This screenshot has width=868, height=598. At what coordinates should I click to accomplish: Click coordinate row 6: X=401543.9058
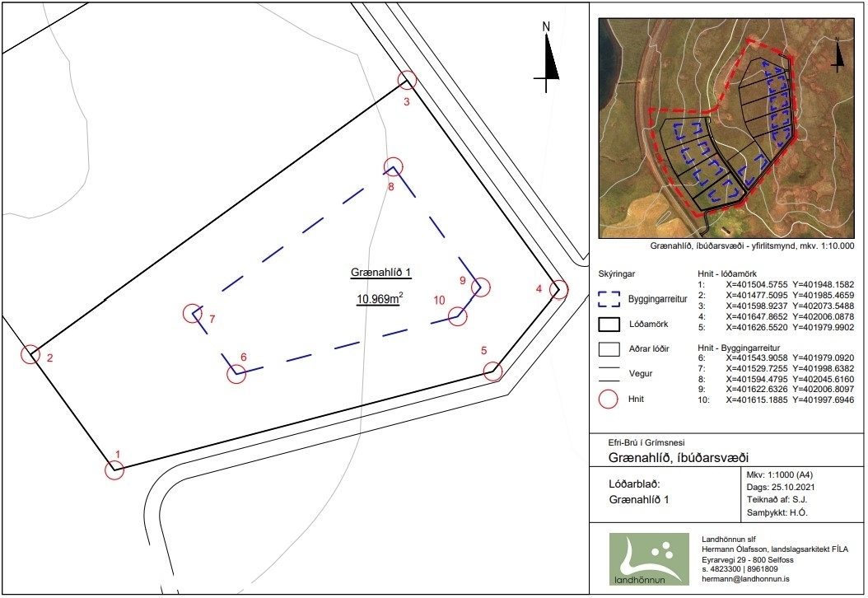coord(776,358)
